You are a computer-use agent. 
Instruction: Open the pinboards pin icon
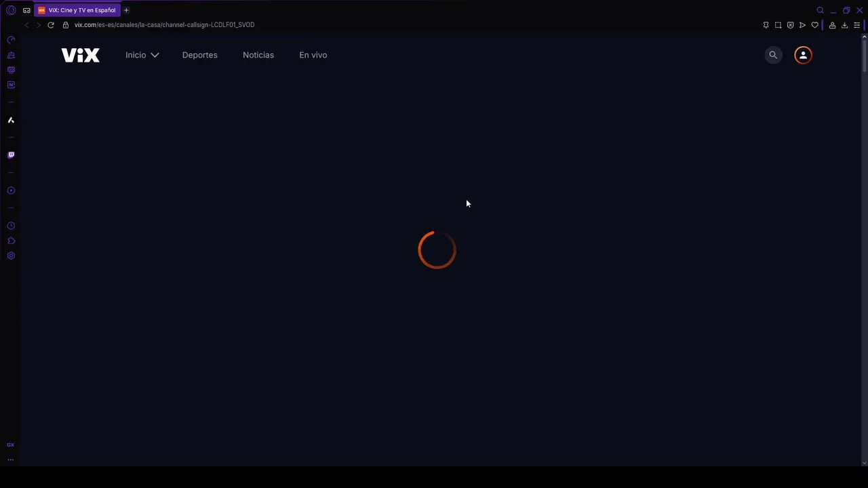(766, 25)
